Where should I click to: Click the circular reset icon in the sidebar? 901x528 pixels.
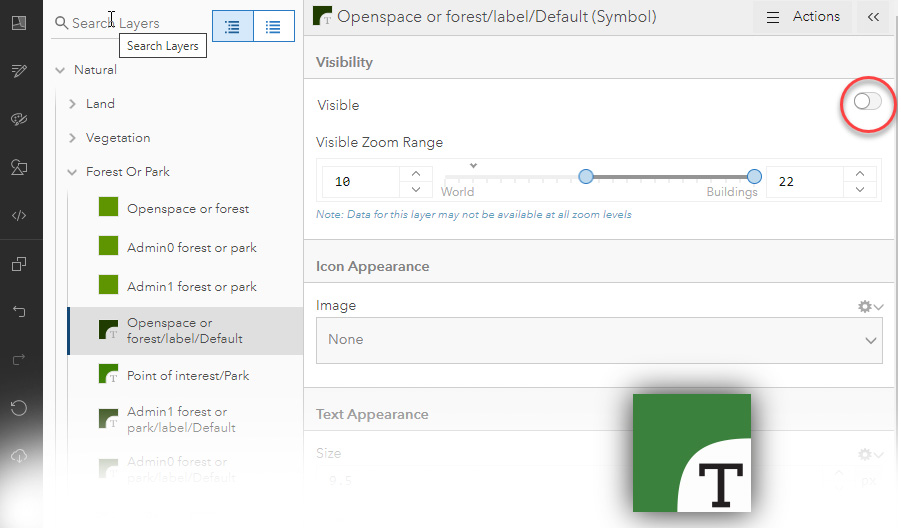[x=19, y=407]
